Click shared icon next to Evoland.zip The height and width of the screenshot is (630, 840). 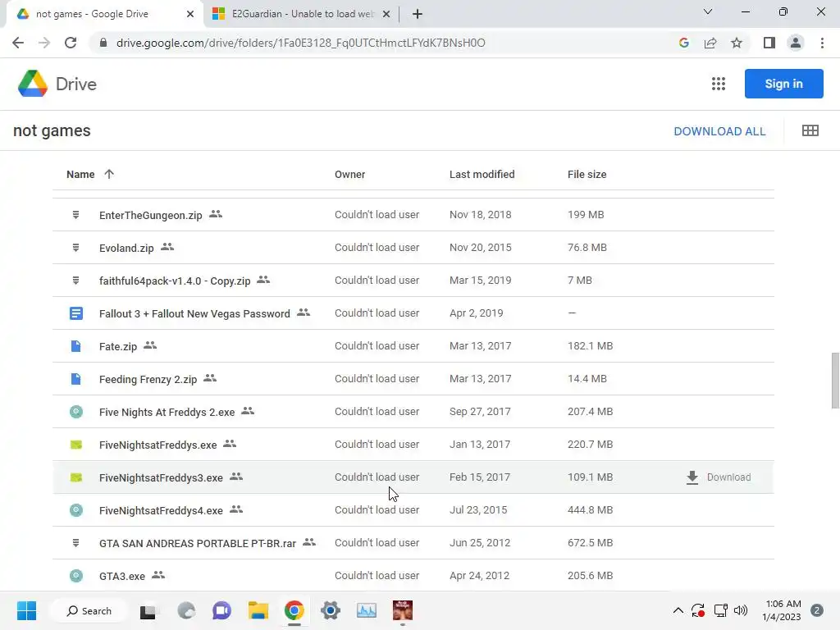(x=167, y=247)
